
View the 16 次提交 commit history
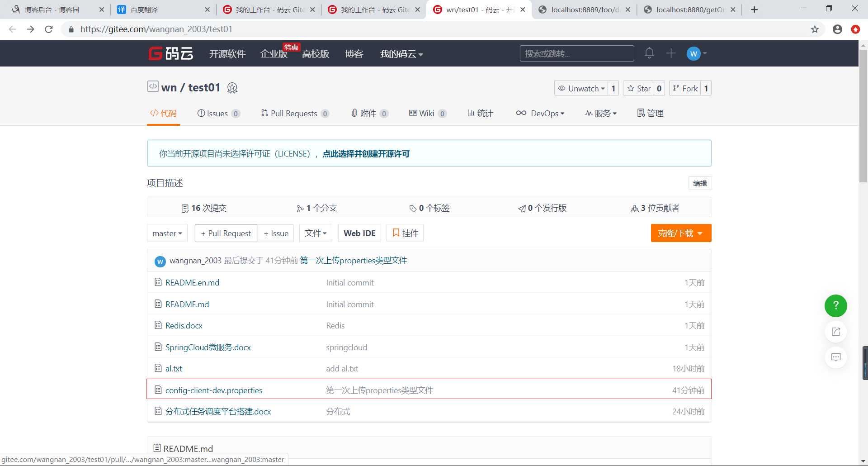coord(203,208)
